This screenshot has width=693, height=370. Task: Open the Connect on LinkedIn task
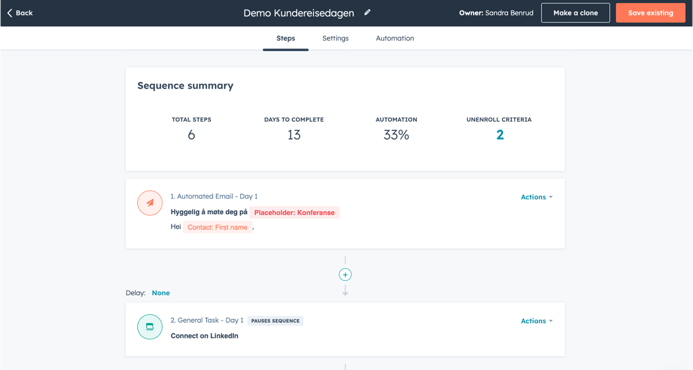(204, 336)
